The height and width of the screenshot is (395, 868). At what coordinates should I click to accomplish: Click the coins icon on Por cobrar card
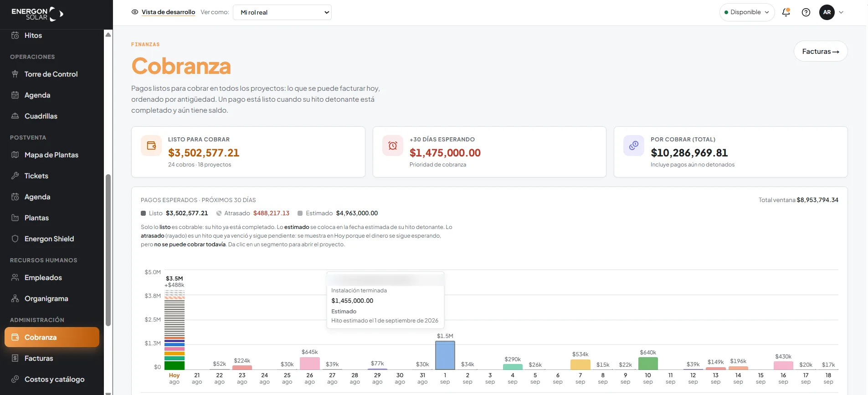click(634, 146)
